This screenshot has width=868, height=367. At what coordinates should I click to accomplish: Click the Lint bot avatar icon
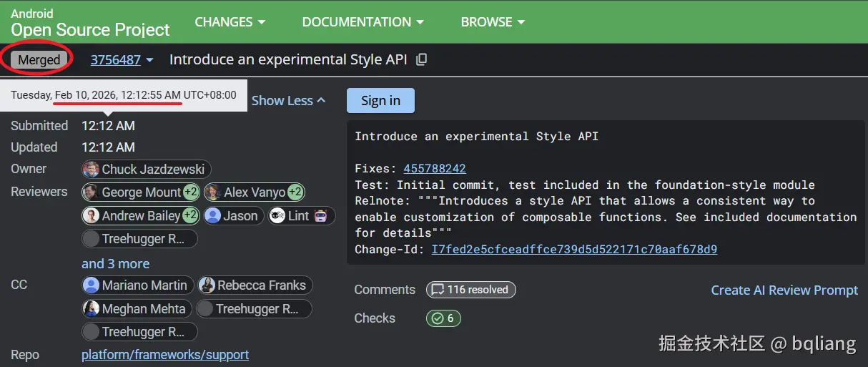[x=277, y=215]
